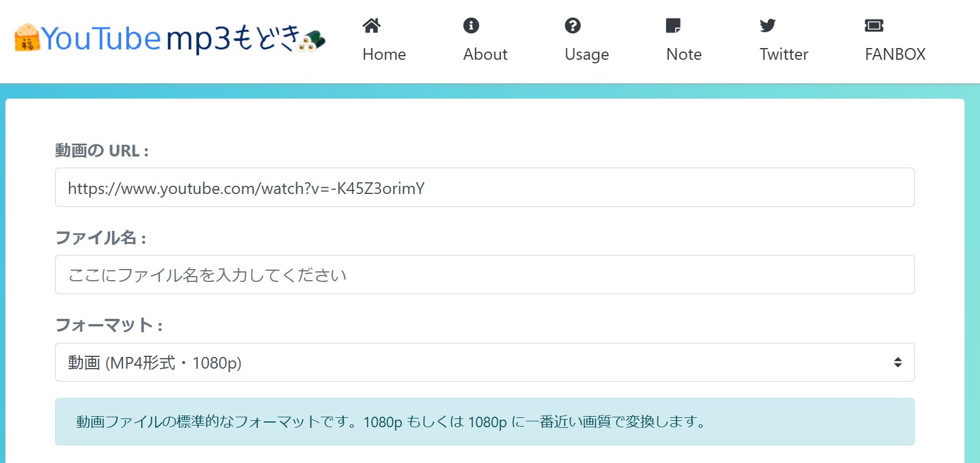
Task: Click the YouTube mp3もどき site title
Action: tap(170, 38)
